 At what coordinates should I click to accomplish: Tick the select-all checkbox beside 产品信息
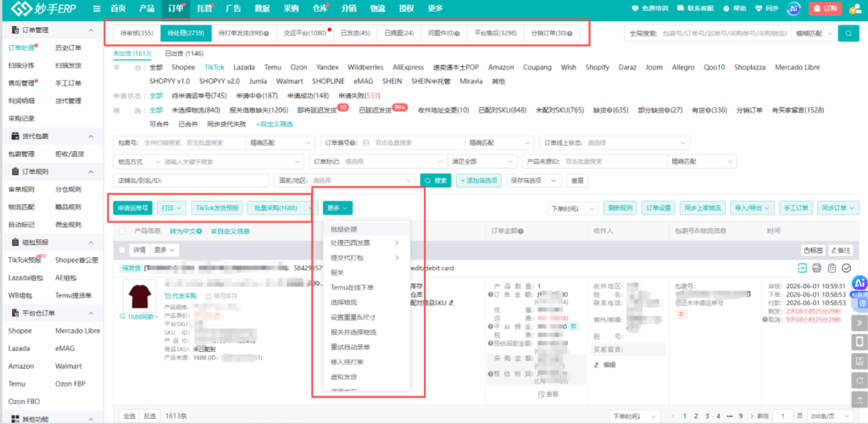click(122, 231)
